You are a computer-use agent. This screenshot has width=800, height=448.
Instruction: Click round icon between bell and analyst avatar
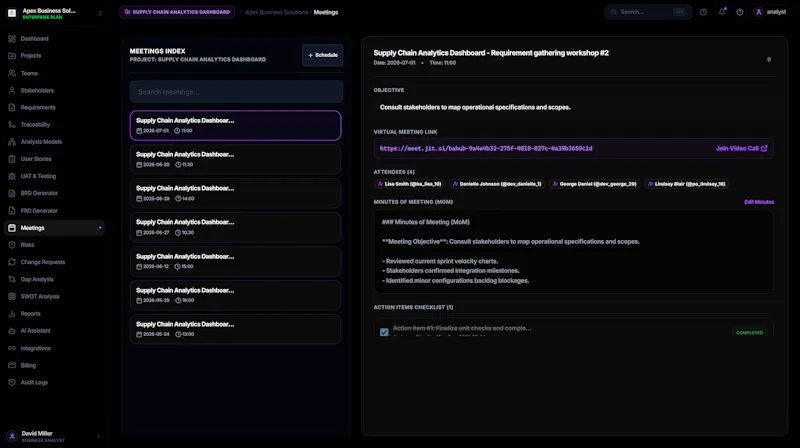pos(740,12)
